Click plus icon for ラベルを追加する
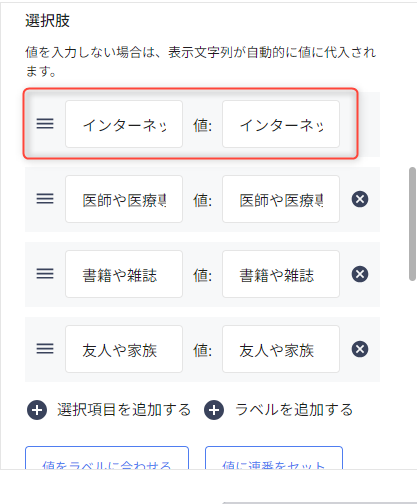The width and height of the screenshot is (417, 504). (x=214, y=410)
